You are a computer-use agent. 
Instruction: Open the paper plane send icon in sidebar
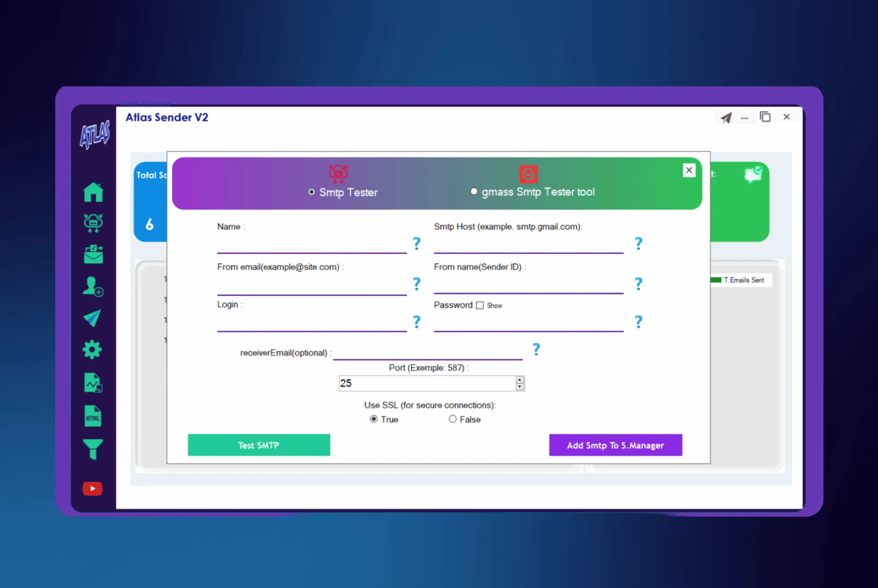pos(92,318)
